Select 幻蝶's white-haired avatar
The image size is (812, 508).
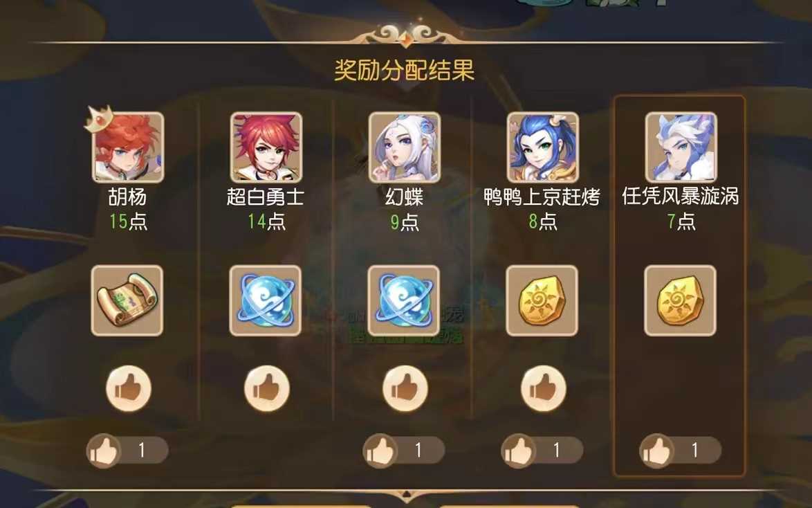405,147
